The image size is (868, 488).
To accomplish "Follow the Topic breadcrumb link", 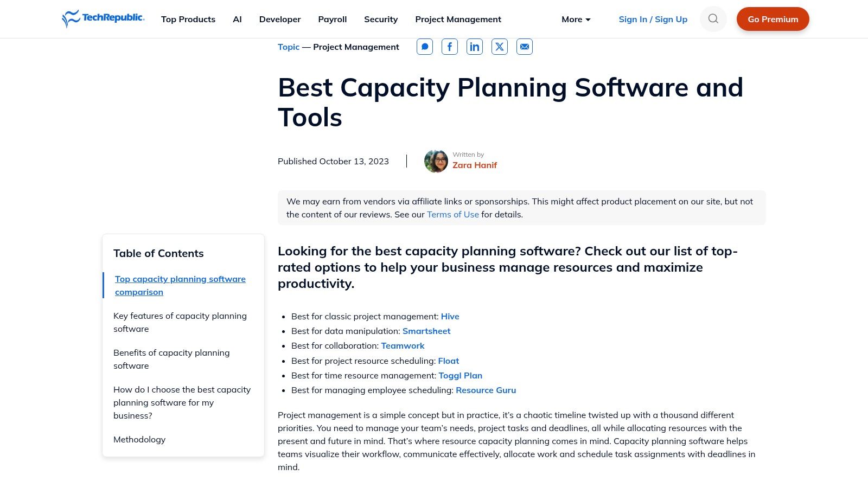I will tap(289, 47).
